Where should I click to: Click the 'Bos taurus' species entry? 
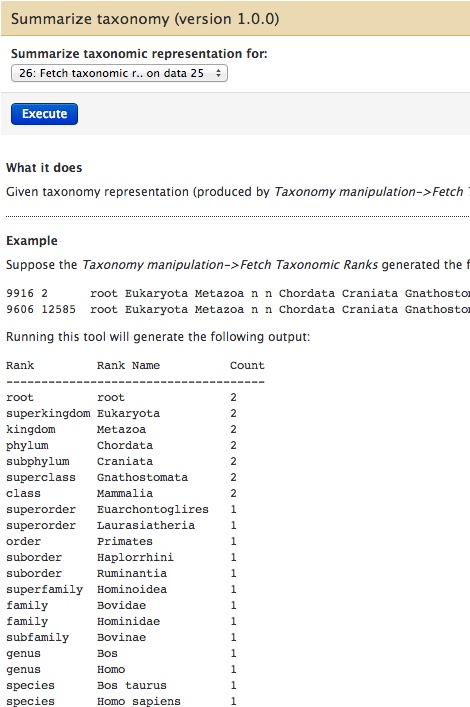click(x=132, y=685)
